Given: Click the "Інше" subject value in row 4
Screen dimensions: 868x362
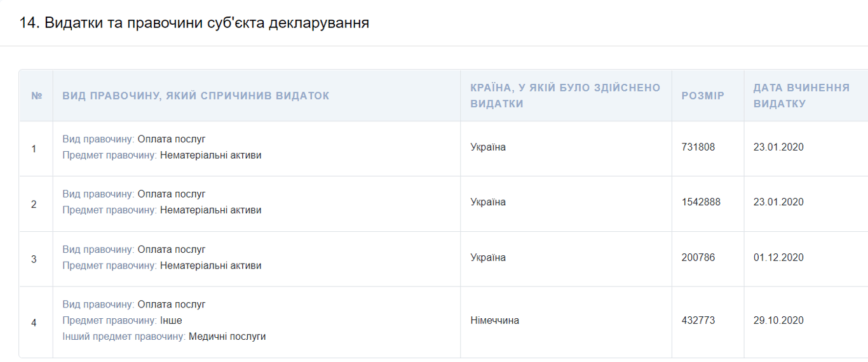Looking at the screenshot, I should pos(170,321).
